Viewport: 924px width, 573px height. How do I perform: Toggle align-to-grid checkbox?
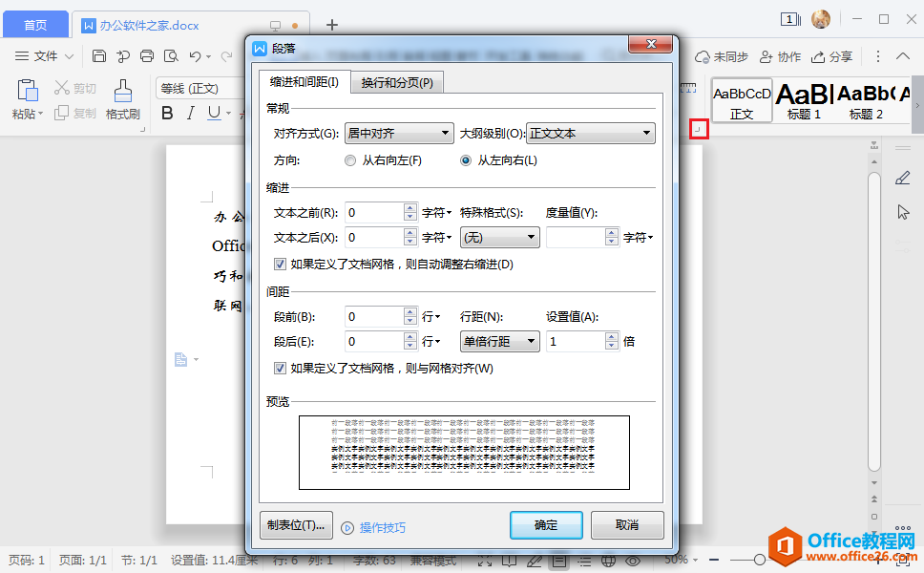tap(281, 369)
